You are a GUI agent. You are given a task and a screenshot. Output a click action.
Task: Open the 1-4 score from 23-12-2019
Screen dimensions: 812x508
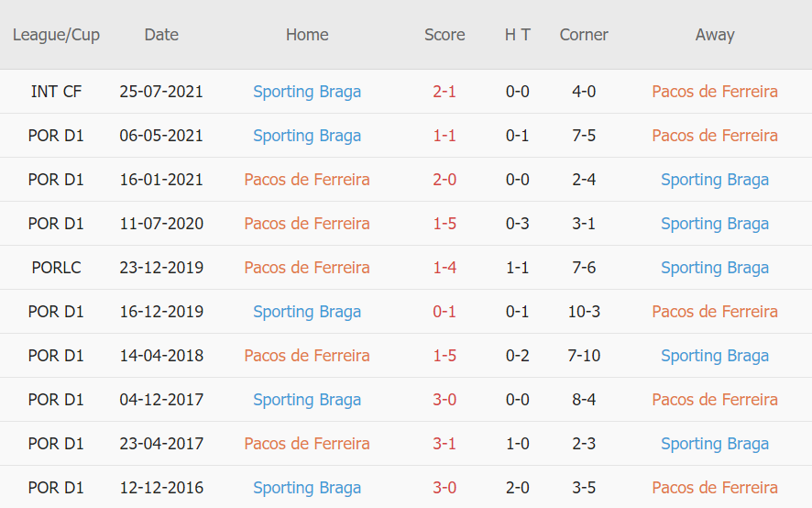(444, 268)
